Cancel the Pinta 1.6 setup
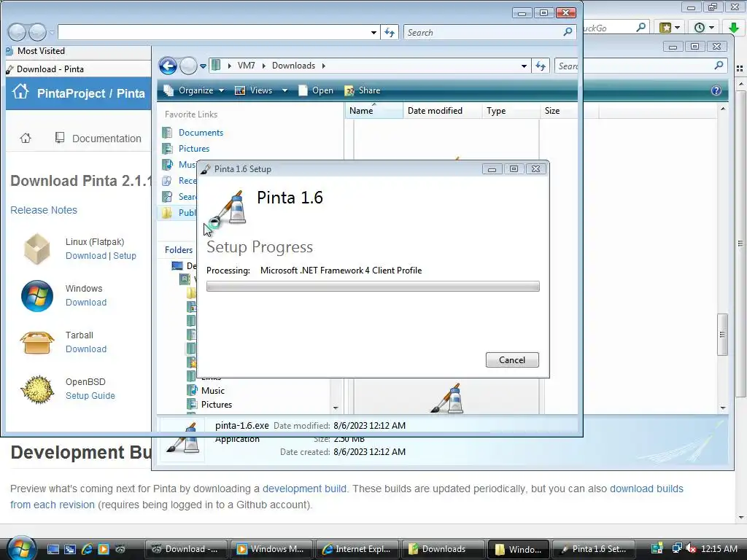Image resolution: width=747 pixels, height=560 pixels. tap(512, 360)
